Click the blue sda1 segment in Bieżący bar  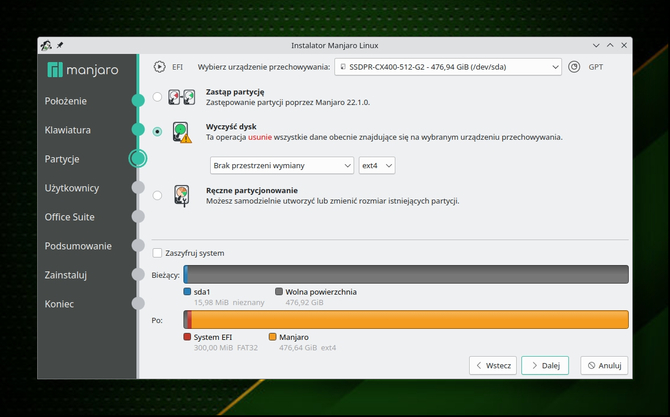(x=186, y=274)
